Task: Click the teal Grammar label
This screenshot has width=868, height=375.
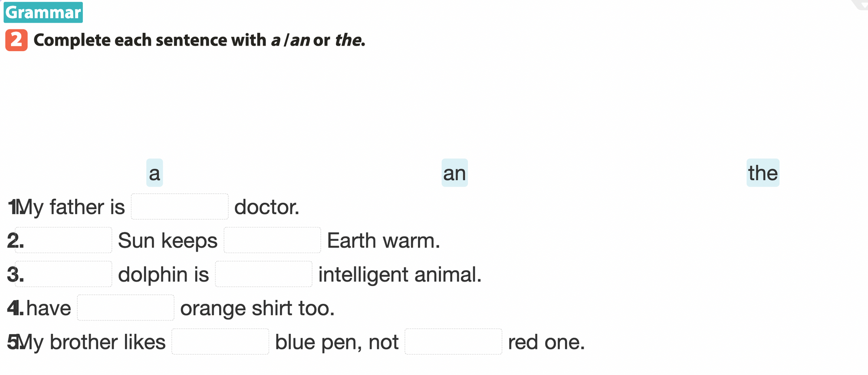Action: 43,13
